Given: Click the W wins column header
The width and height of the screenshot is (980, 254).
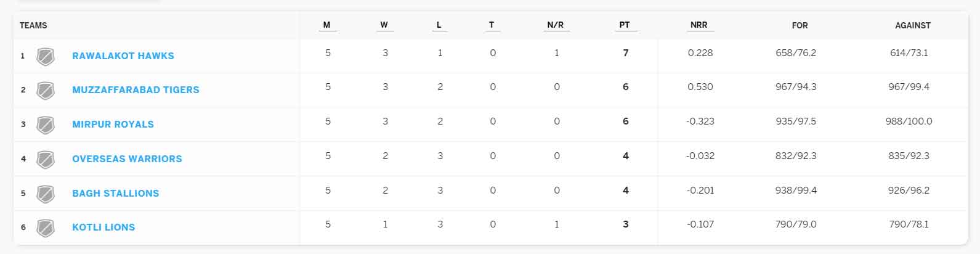Looking at the screenshot, I should [384, 25].
